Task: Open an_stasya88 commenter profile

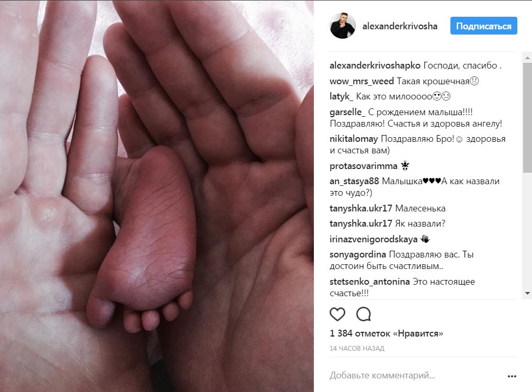Action: click(x=354, y=181)
